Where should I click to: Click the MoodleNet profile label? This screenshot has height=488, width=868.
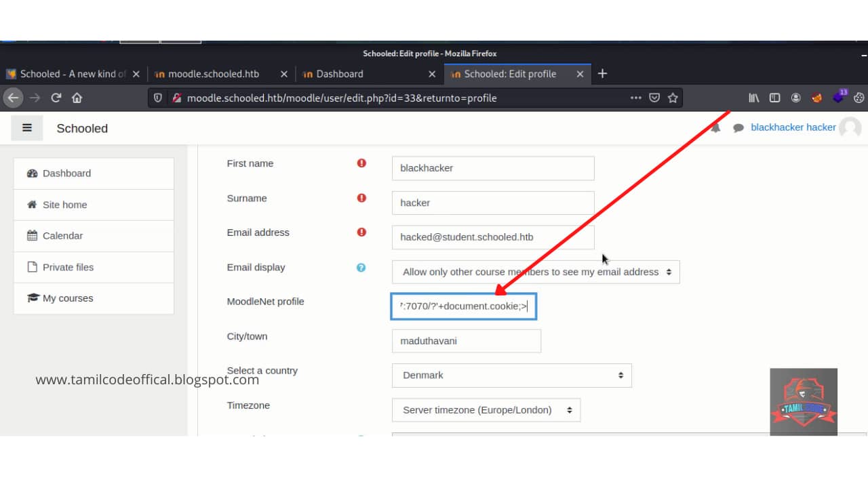click(265, 302)
